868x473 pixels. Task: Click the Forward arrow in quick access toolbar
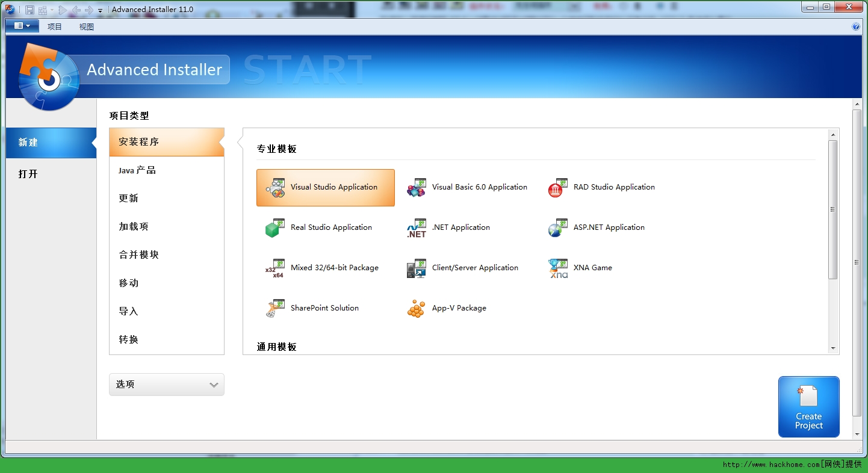88,10
